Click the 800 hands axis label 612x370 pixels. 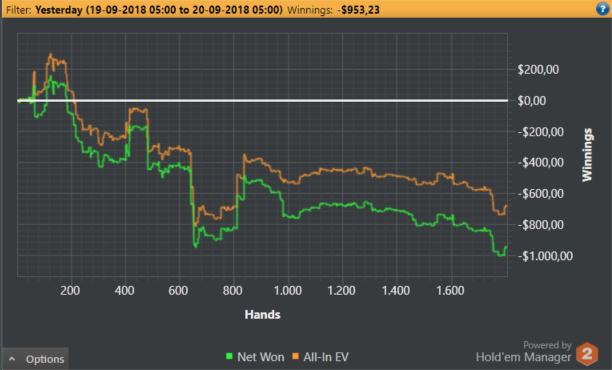[x=233, y=291]
